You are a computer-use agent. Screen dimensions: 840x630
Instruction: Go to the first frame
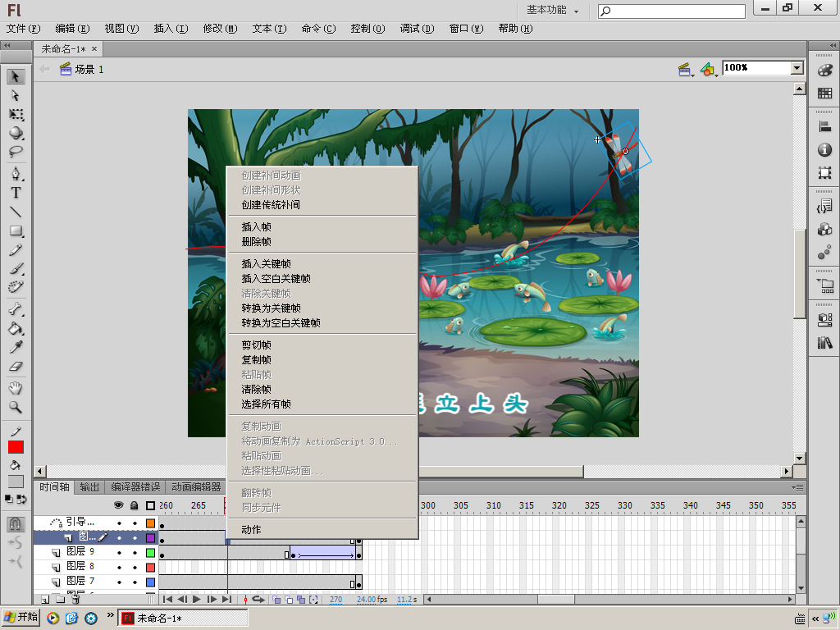pos(167,599)
